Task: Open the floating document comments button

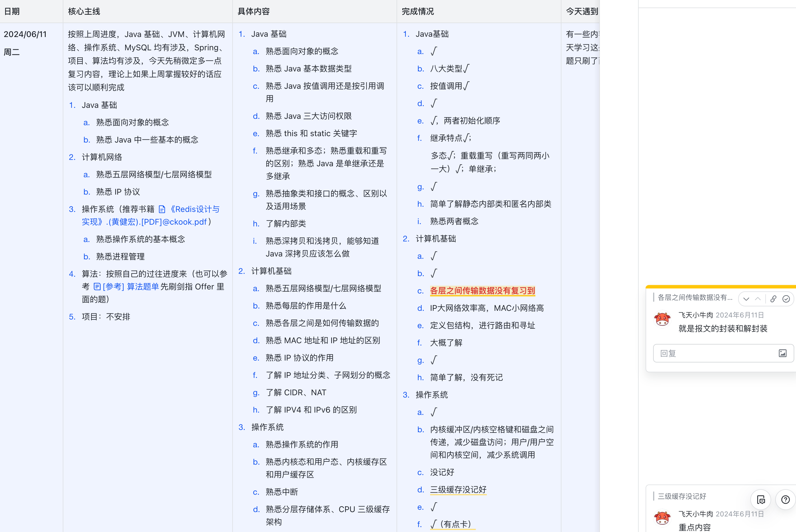Action: point(761,499)
